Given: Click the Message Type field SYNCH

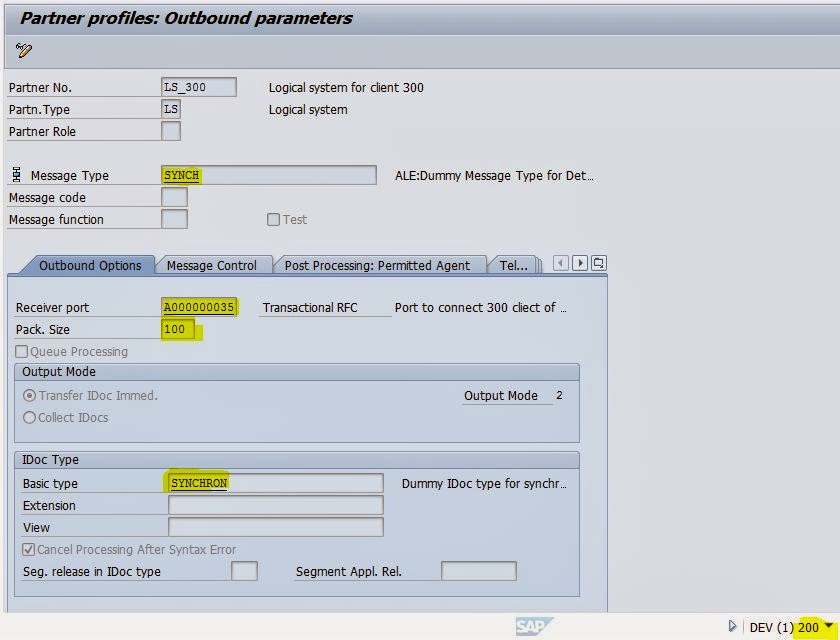Looking at the screenshot, I should coord(269,175).
